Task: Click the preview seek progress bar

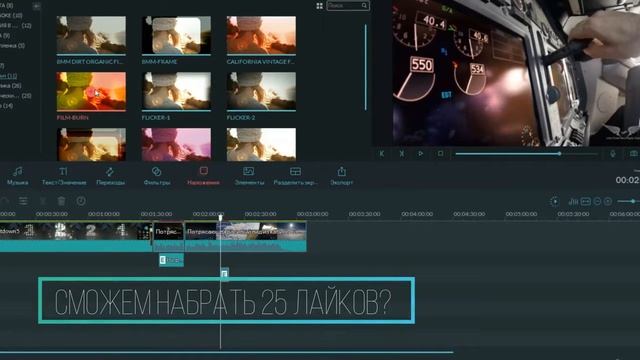Action: 527,154
